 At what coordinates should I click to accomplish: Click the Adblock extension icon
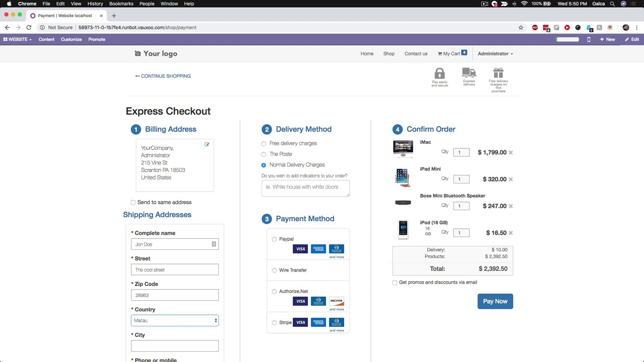pos(535,28)
